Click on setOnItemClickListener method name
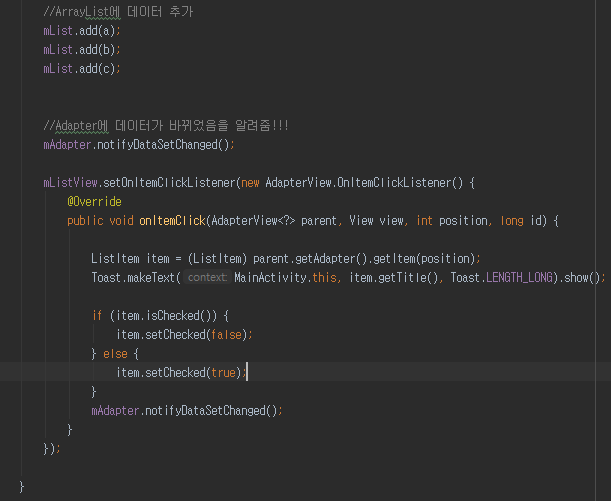611x501 pixels. coord(170,183)
